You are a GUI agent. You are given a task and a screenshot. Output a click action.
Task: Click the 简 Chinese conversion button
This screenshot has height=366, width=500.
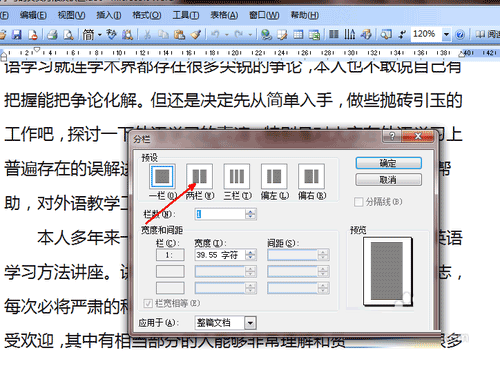point(88,34)
